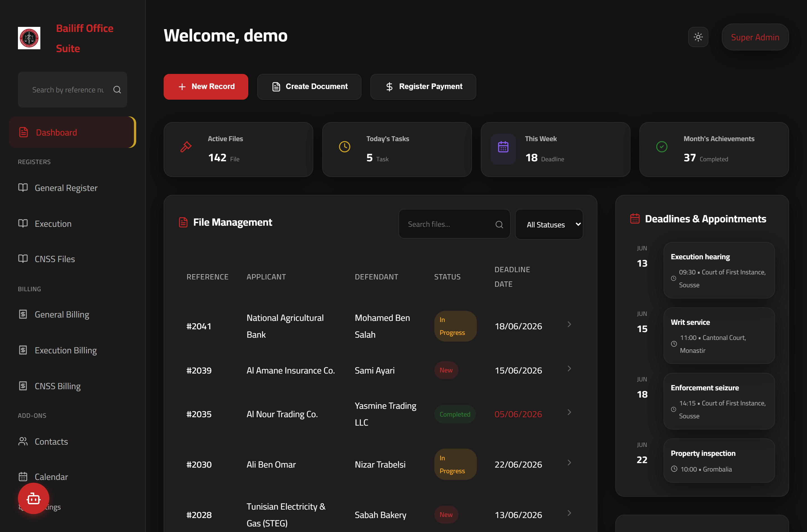Image resolution: width=807 pixels, height=532 pixels.
Task: Click the DEADLINE DATE column header
Action: [512, 277]
